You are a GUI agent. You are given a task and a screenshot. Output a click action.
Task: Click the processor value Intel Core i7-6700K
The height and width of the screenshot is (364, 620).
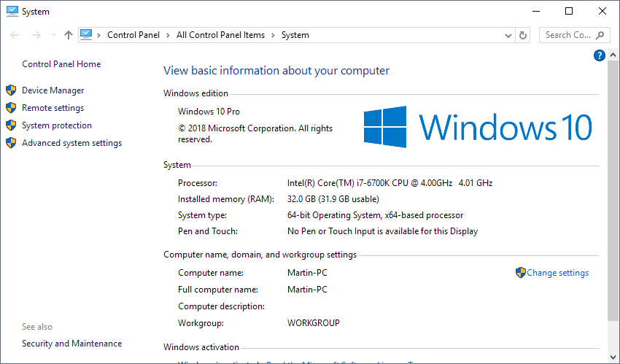(x=390, y=183)
